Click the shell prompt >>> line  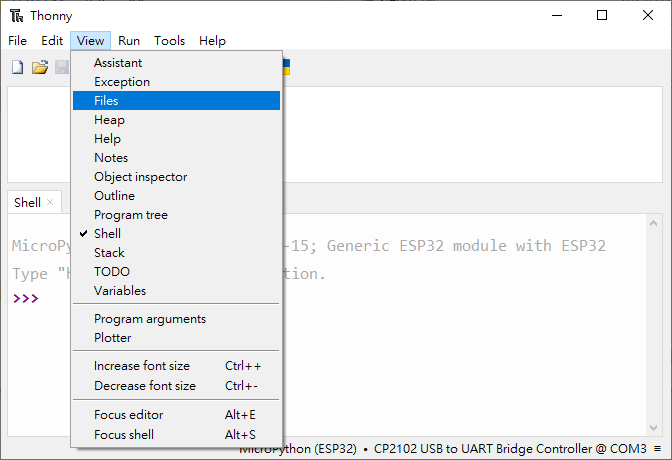pos(26,298)
